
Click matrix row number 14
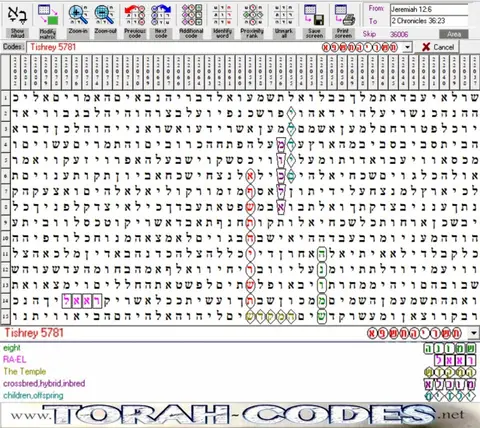coord(5,301)
